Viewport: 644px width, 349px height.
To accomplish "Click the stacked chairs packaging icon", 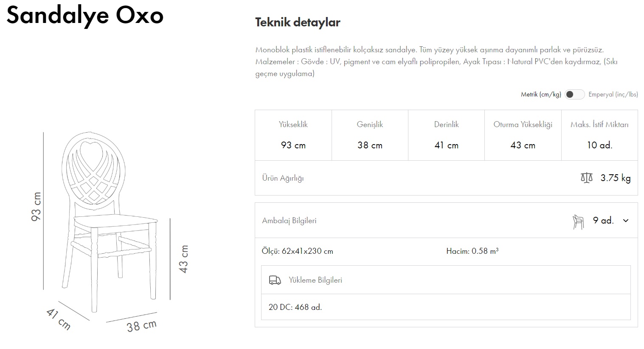I will (578, 221).
